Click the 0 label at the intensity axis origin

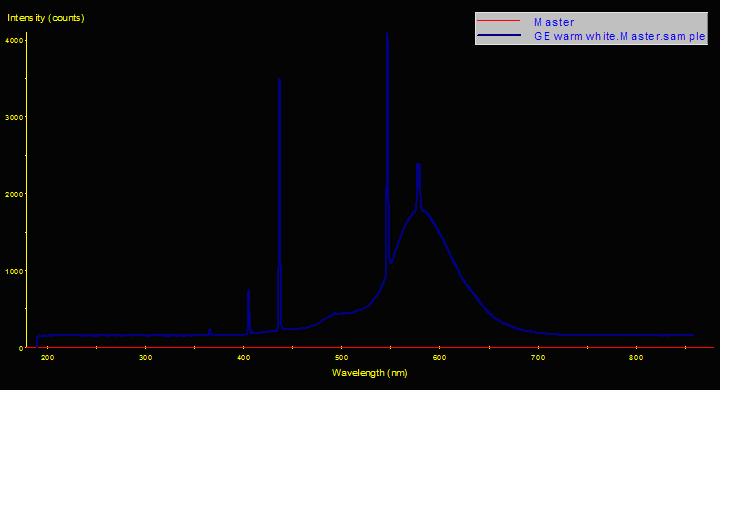[20, 348]
